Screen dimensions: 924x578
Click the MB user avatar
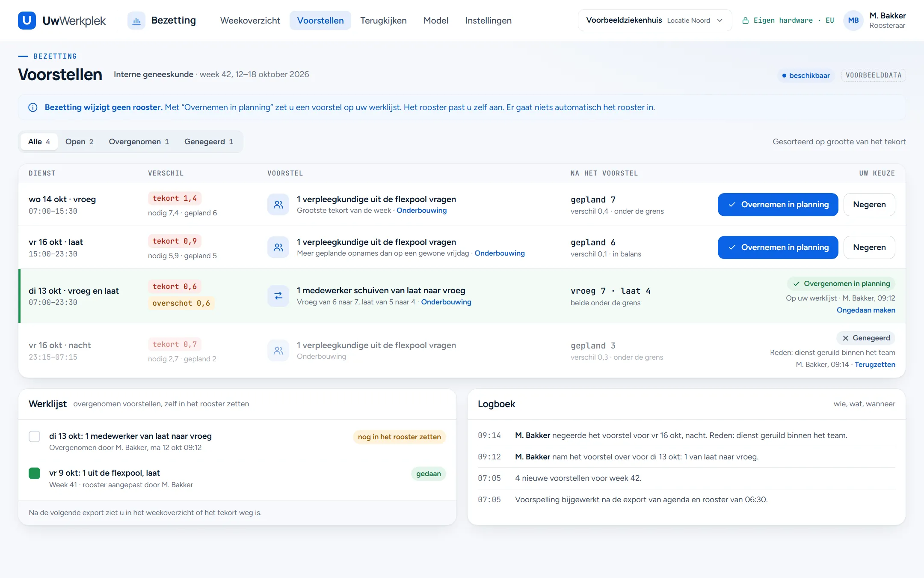[x=853, y=21]
